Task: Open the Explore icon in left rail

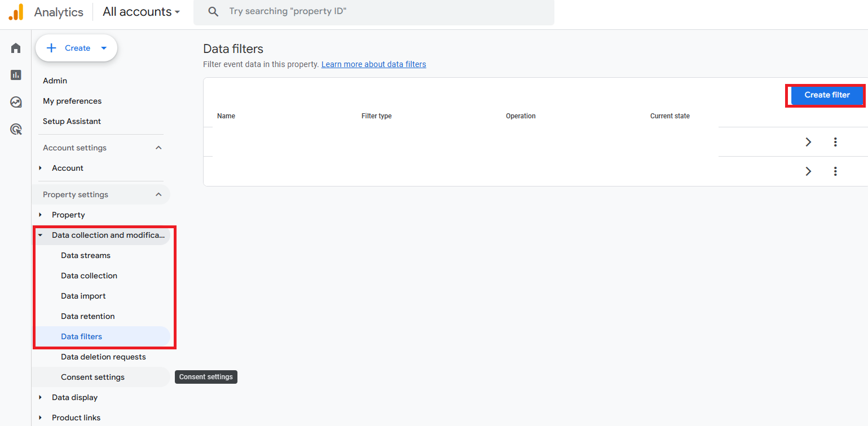Action: point(16,102)
